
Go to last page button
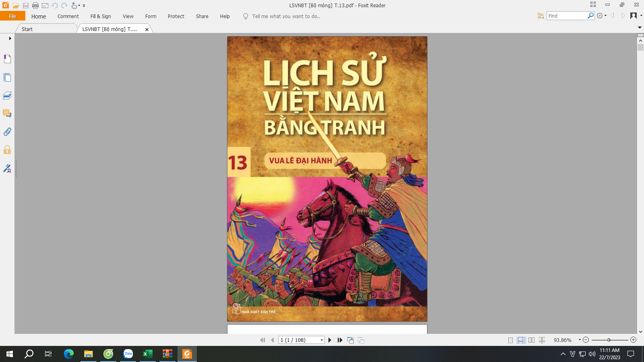[x=340, y=340]
